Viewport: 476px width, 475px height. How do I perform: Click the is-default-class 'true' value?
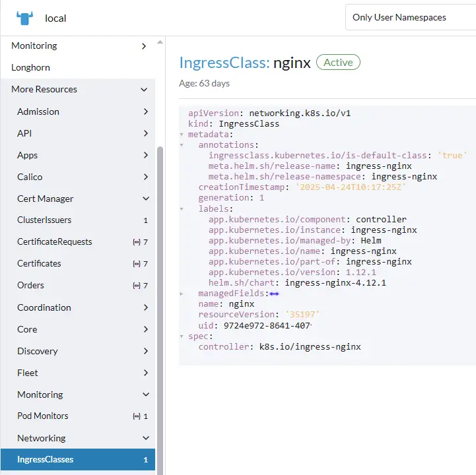[x=452, y=156]
